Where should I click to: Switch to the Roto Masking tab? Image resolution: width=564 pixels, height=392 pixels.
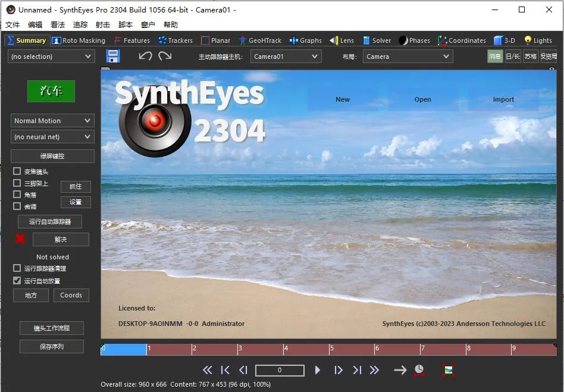pyautogui.click(x=79, y=40)
